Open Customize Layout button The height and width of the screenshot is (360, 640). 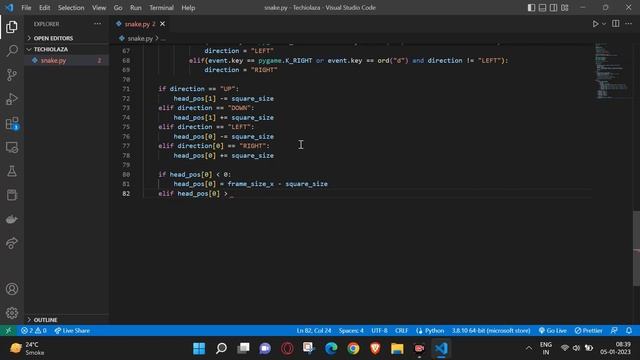[565, 8]
